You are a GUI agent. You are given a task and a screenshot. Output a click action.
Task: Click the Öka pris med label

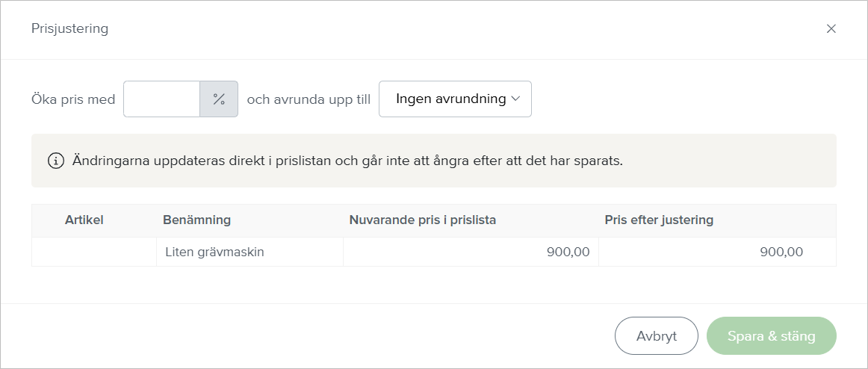[x=73, y=99]
